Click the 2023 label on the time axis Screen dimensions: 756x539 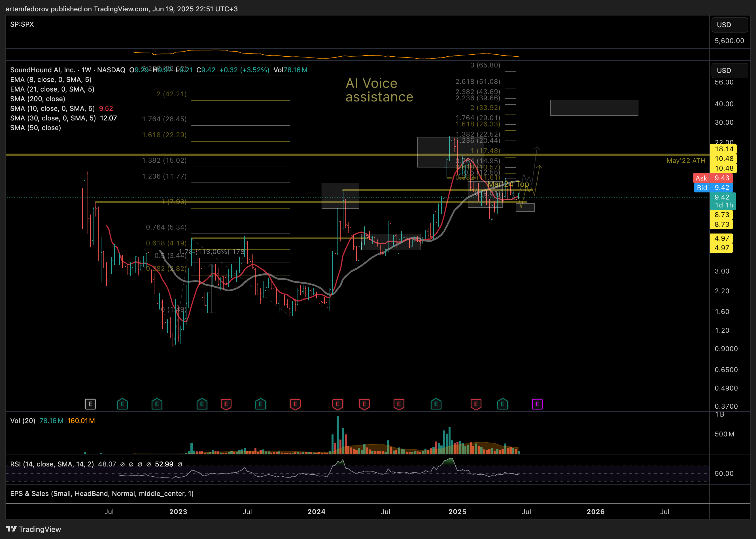coord(178,512)
